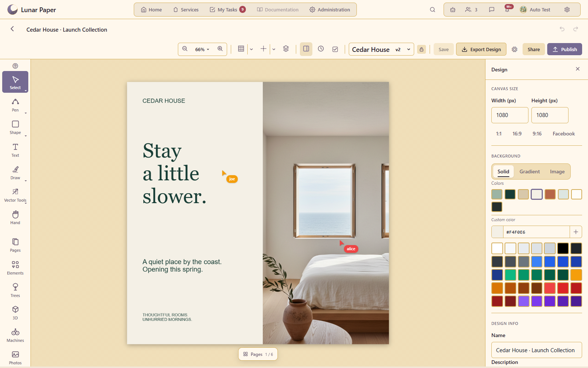Viewport: 588px width, 368px height.
Task: Click the Width (px) input field
Action: pyautogui.click(x=510, y=115)
